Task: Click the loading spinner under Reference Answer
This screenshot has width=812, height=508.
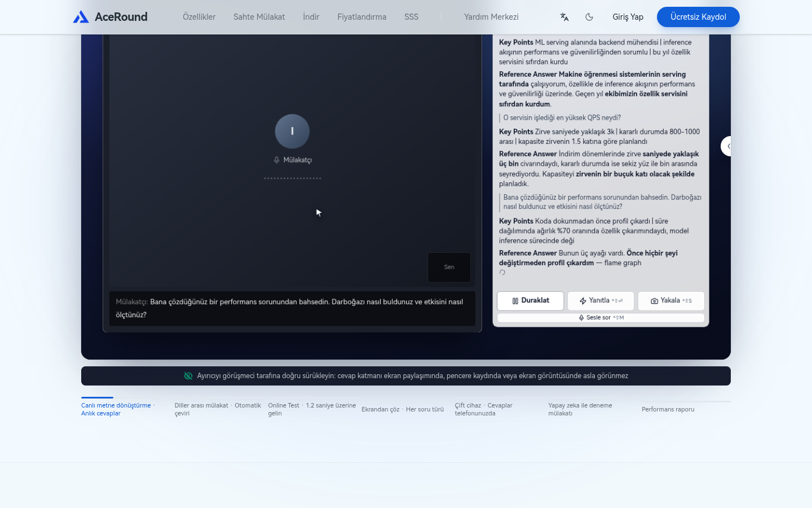Action: [x=502, y=273]
